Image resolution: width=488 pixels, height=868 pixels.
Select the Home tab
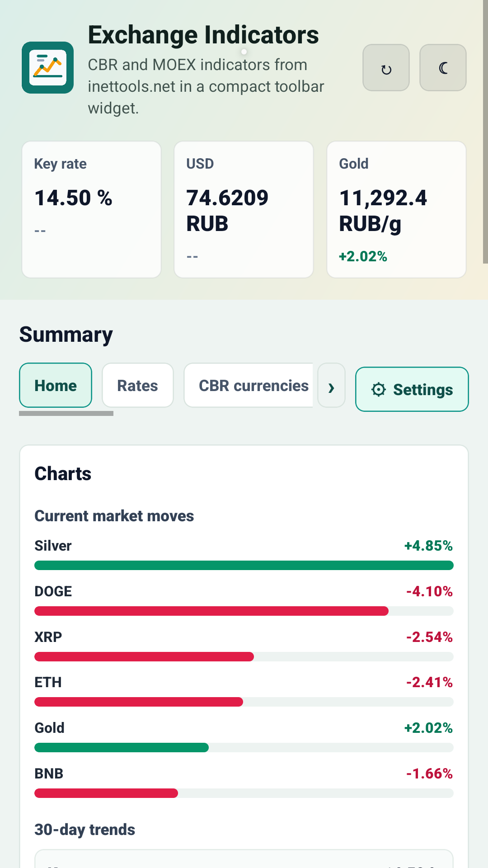pyautogui.click(x=56, y=386)
